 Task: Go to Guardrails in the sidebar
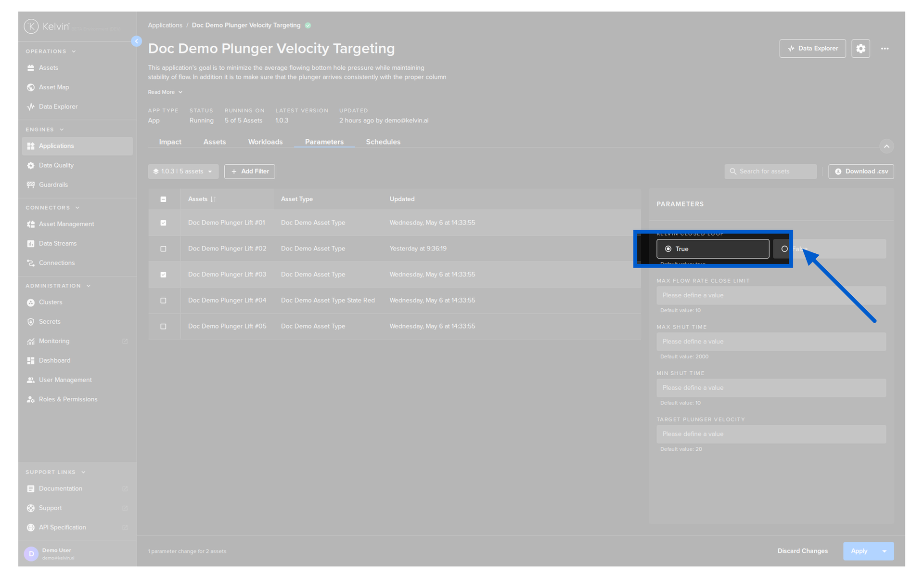click(53, 184)
